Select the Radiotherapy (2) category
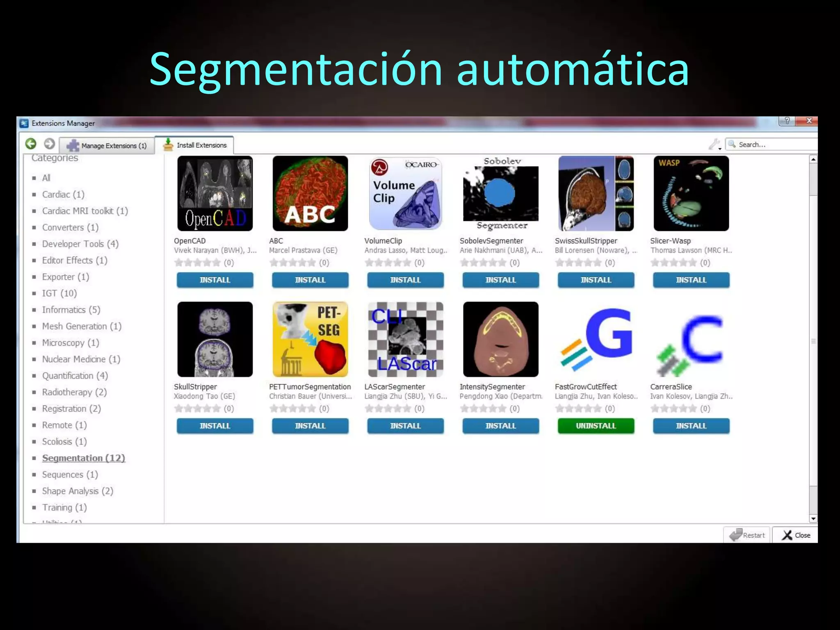840x630 pixels. (74, 392)
